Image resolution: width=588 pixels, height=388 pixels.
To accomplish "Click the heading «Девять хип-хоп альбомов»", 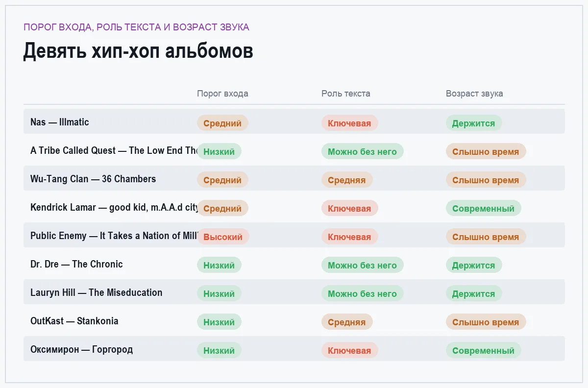I will 138,51.
